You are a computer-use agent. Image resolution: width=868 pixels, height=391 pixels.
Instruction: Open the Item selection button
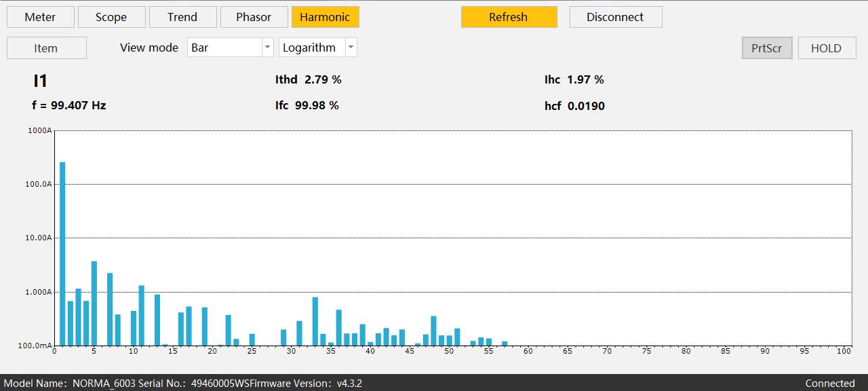point(46,48)
